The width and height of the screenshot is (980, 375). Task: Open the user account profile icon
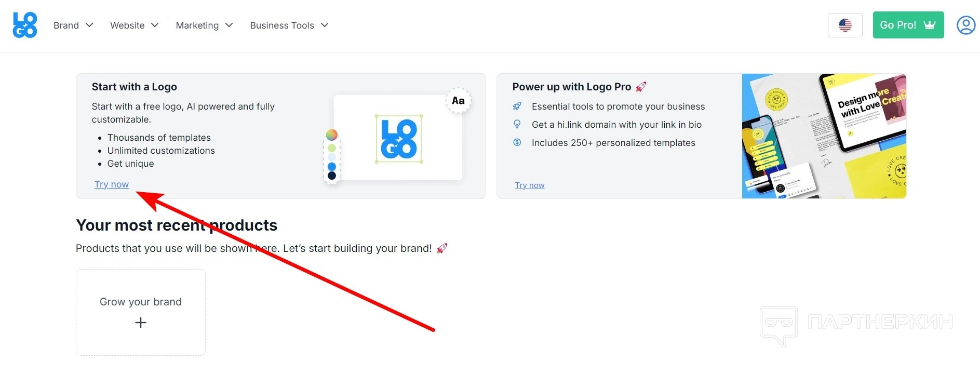coord(966,25)
